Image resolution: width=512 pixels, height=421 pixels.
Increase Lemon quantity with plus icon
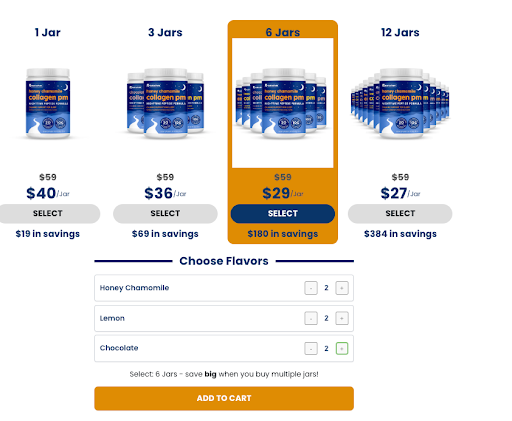coord(342,318)
